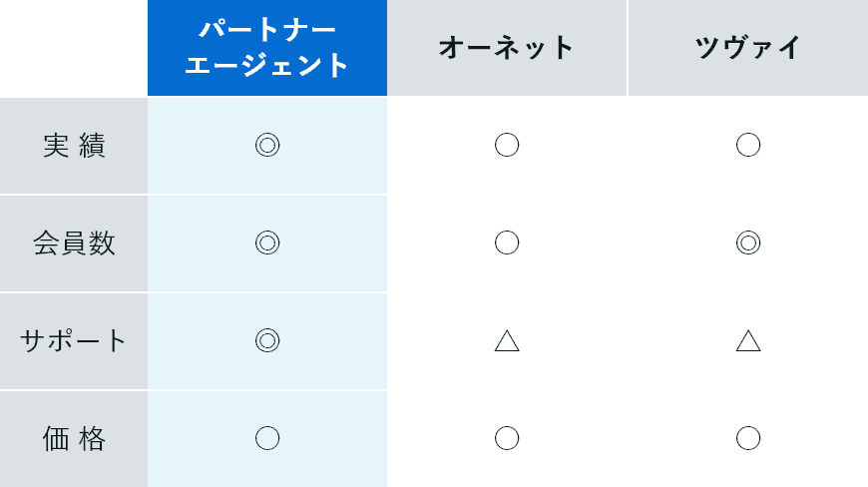Viewport: 868px width, 487px height.
Task: Click the circle for パートナーエージェント 価格
Action: (267, 438)
